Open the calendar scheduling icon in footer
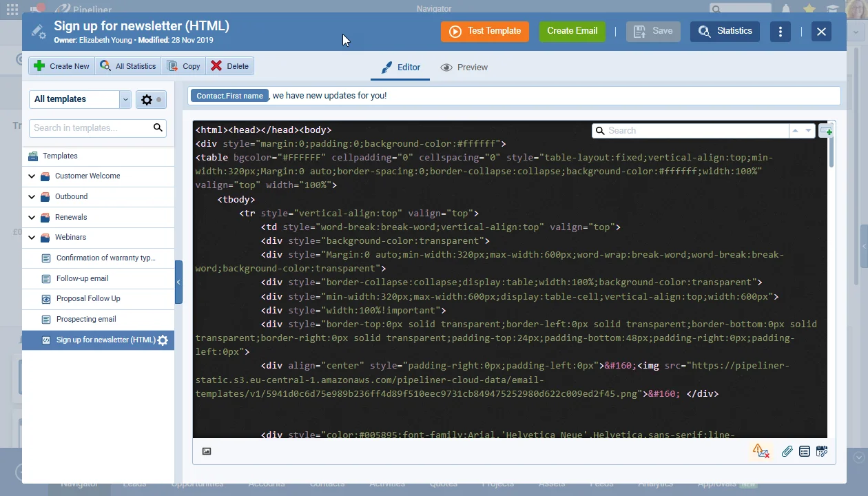This screenshot has height=496, width=868. (x=822, y=452)
